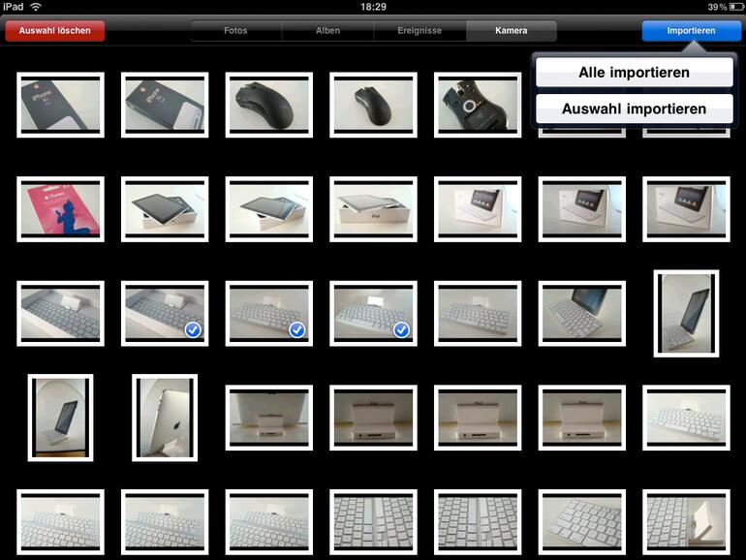Image resolution: width=746 pixels, height=560 pixels.
Task: Select the front-view iPad box photo
Action: point(373,209)
